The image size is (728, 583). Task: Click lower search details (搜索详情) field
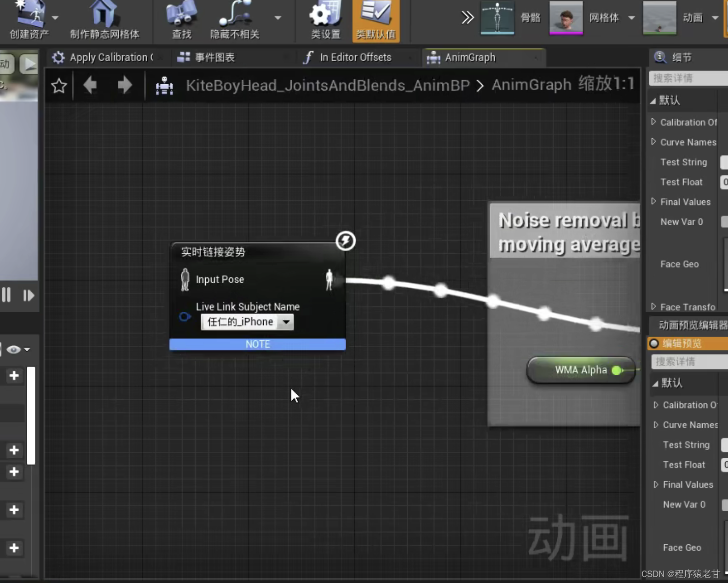tap(690, 361)
